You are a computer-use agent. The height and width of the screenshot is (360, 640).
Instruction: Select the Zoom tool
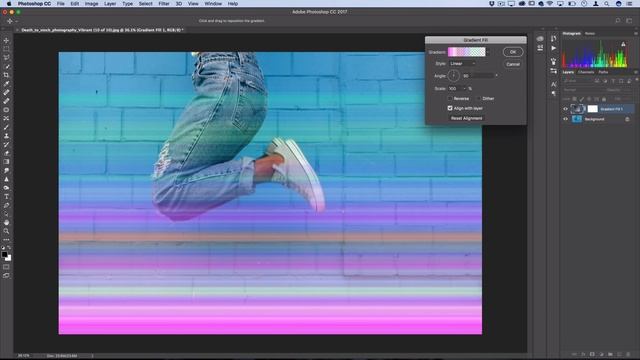coord(6,231)
